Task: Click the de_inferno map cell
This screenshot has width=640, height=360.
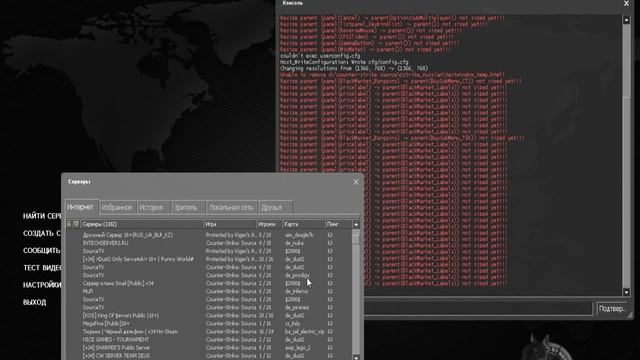Action: pos(297,291)
